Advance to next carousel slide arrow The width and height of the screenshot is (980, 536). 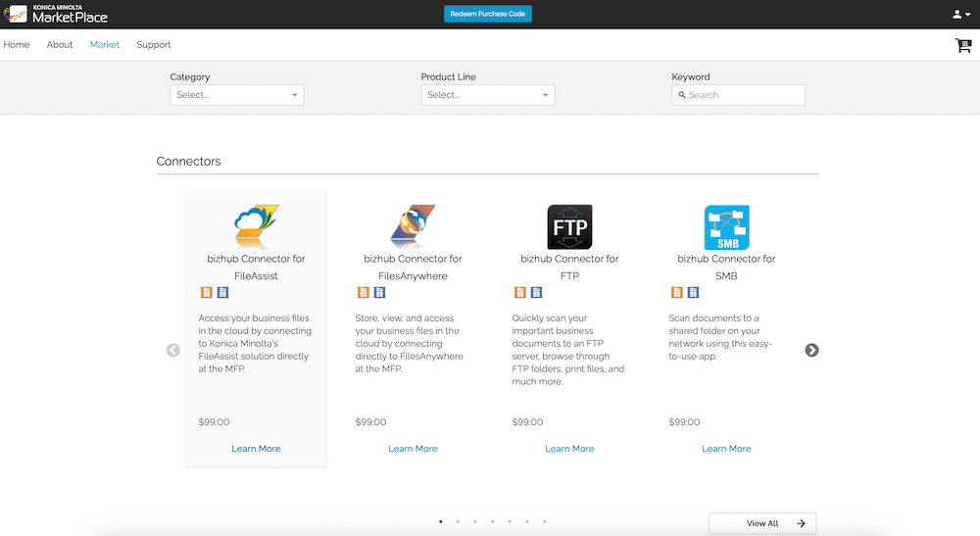811,350
